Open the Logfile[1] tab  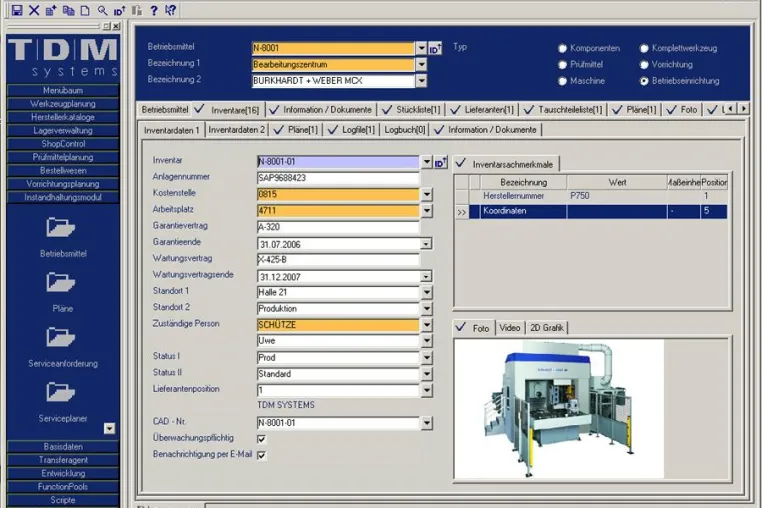point(352,130)
